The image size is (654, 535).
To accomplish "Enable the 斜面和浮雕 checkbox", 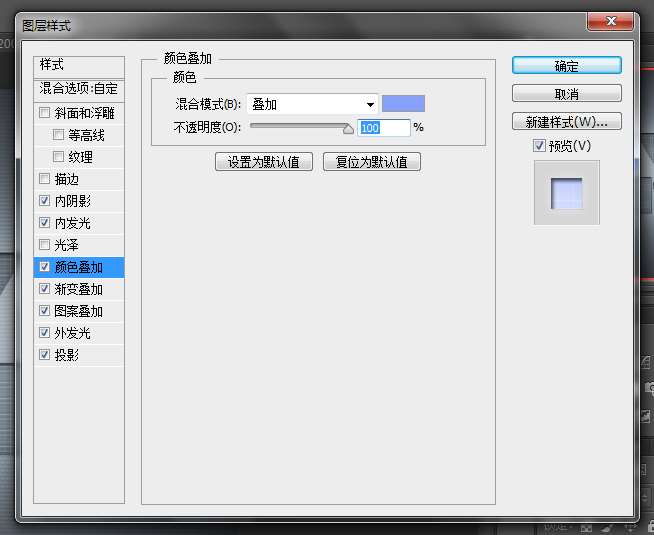I will click(x=44, y=113).
